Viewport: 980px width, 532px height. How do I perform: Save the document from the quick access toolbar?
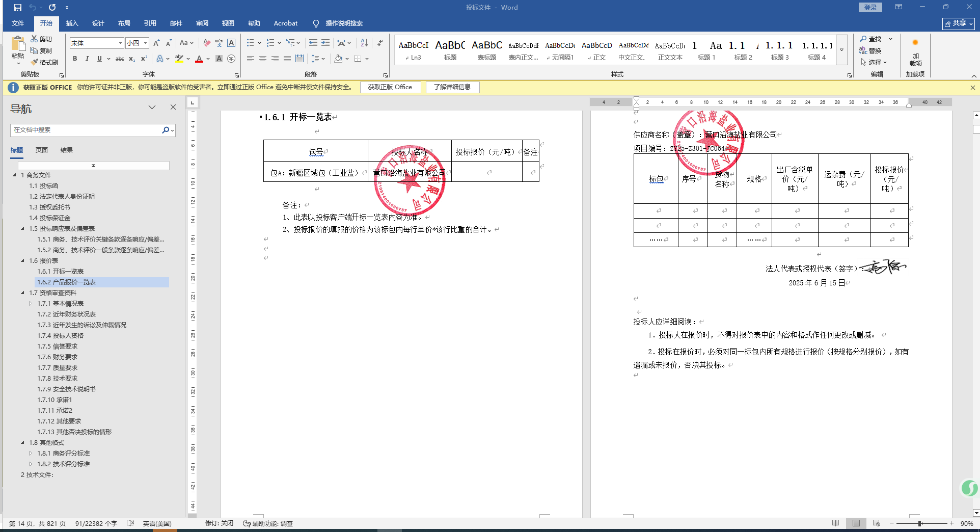pyautogui.click(x=18, y=8)
